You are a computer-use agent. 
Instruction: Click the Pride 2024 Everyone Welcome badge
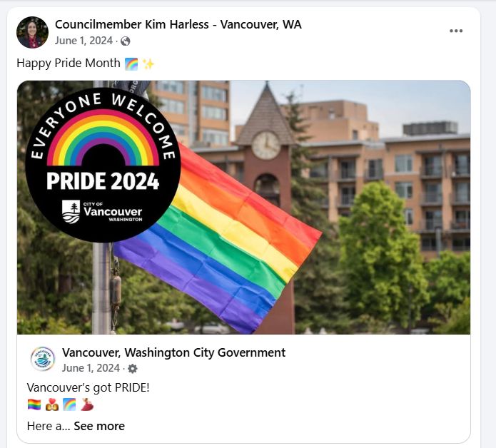103,165
